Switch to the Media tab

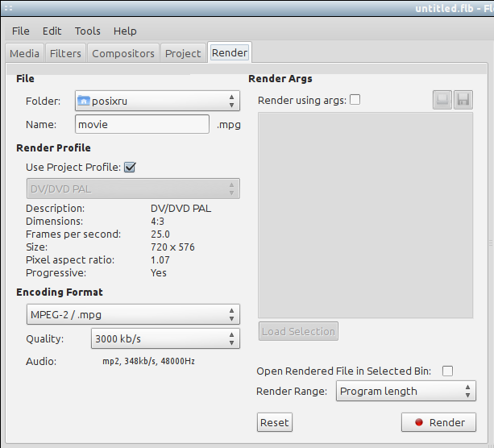pyautogui.click(x=24, y=53)
